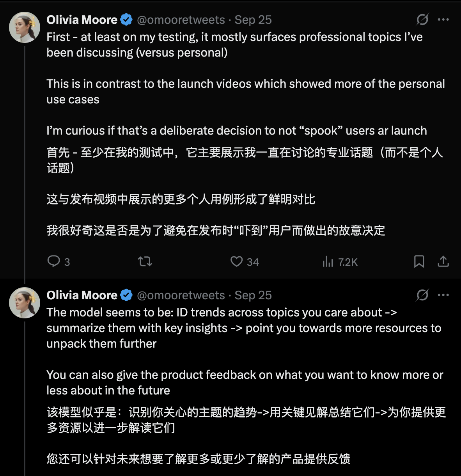This screenshot has height=476, width=461.
Task: Click the share icon on first tweet
Action: coord(443,261)
